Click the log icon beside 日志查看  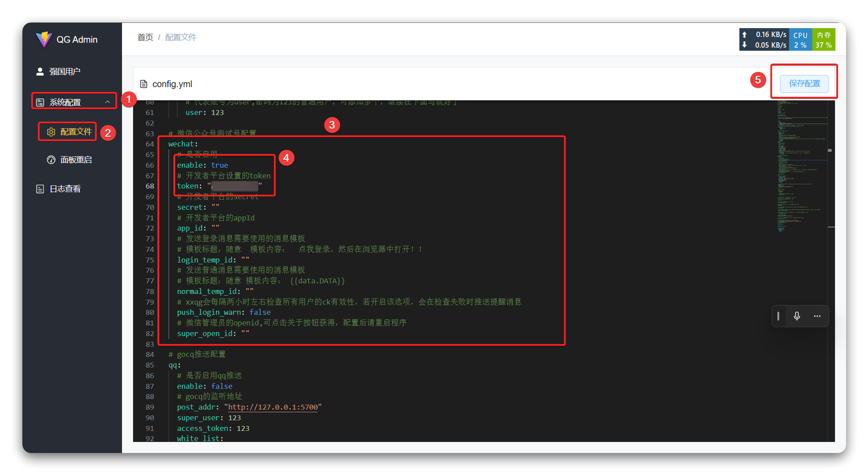click(x=40, y=189)
